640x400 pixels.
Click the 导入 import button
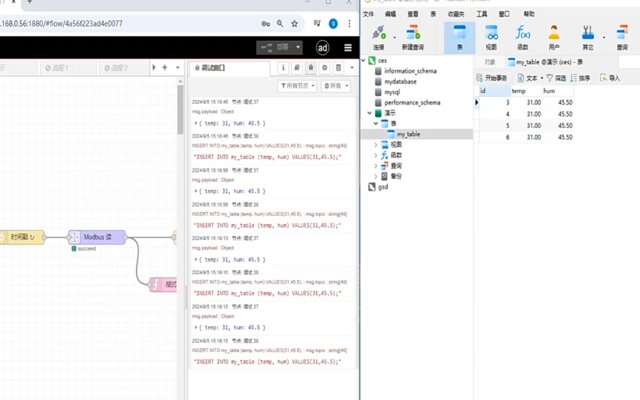coord(609,77)
